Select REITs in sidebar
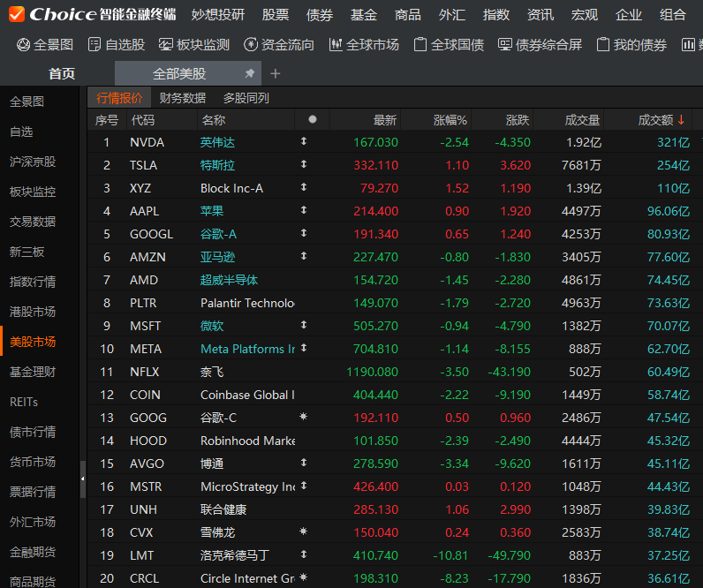 pos(24,402)
